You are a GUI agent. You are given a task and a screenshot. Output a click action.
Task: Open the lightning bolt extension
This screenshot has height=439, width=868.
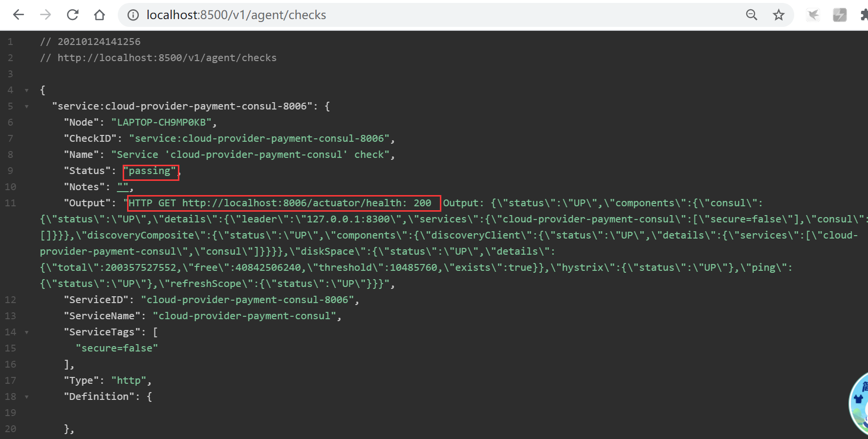point(840,15)
